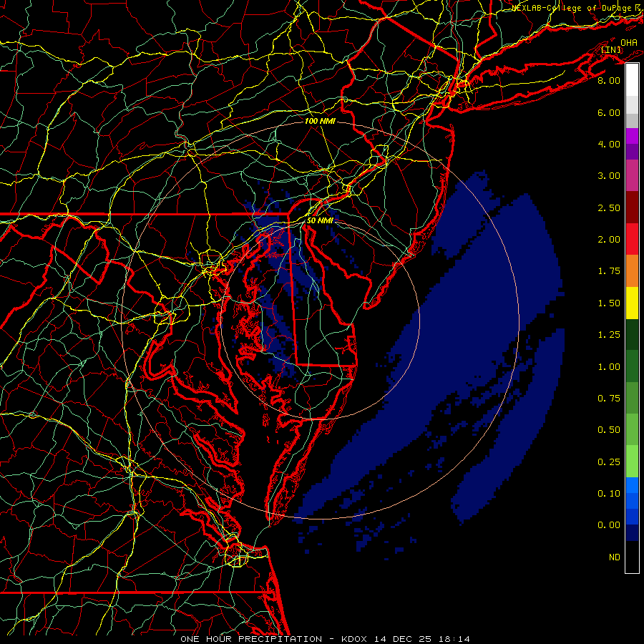
Task: Click the 100 NMI range ring label
Action: point(320,121)
